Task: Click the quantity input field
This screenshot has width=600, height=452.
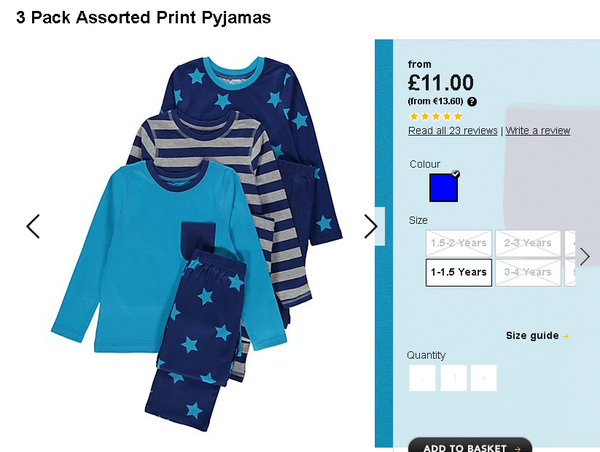Action: coord(453,378)
